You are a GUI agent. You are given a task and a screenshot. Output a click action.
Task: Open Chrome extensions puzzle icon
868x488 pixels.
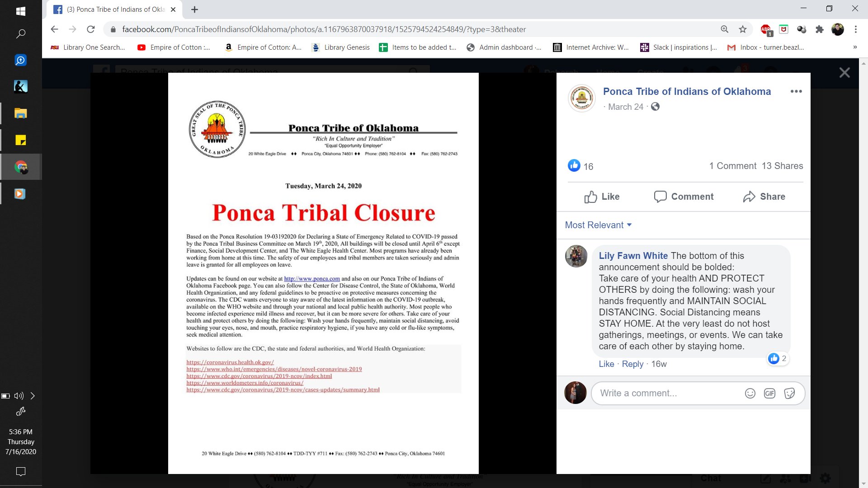820,29
